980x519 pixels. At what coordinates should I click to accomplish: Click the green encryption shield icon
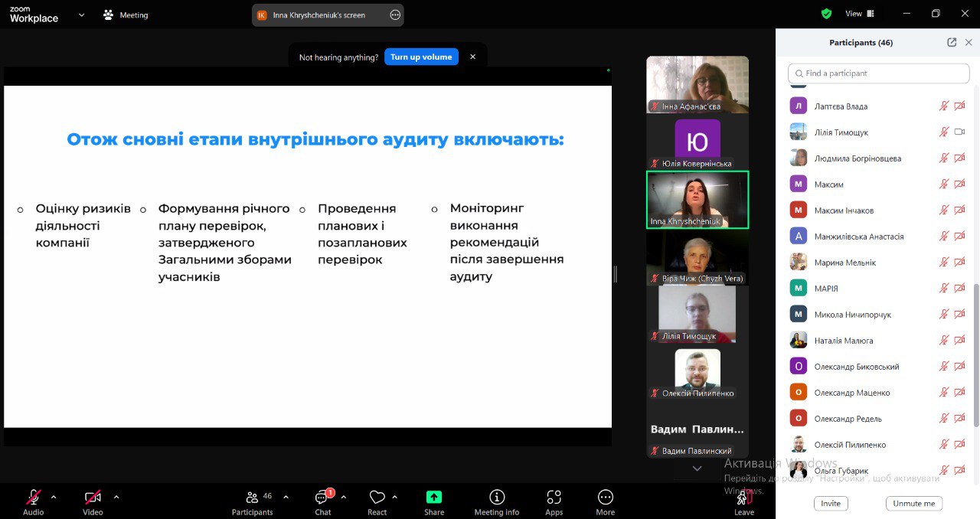point(826,14)
